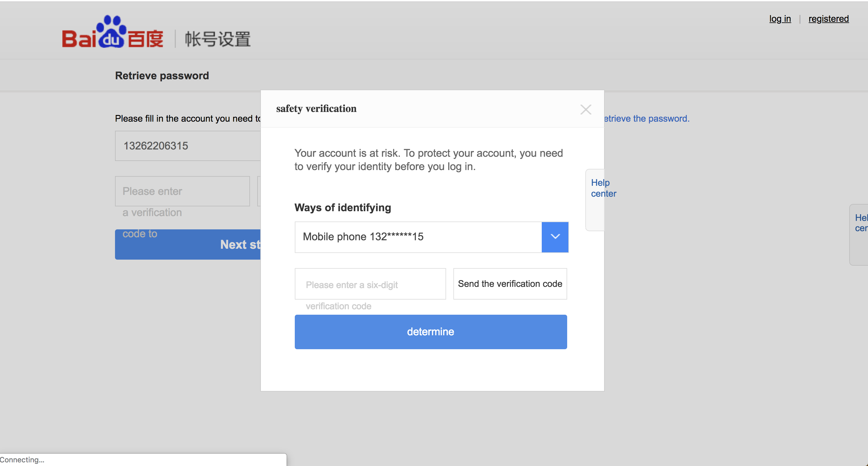Open the registered link
The image size is (868, 466).
coord(828,19)
